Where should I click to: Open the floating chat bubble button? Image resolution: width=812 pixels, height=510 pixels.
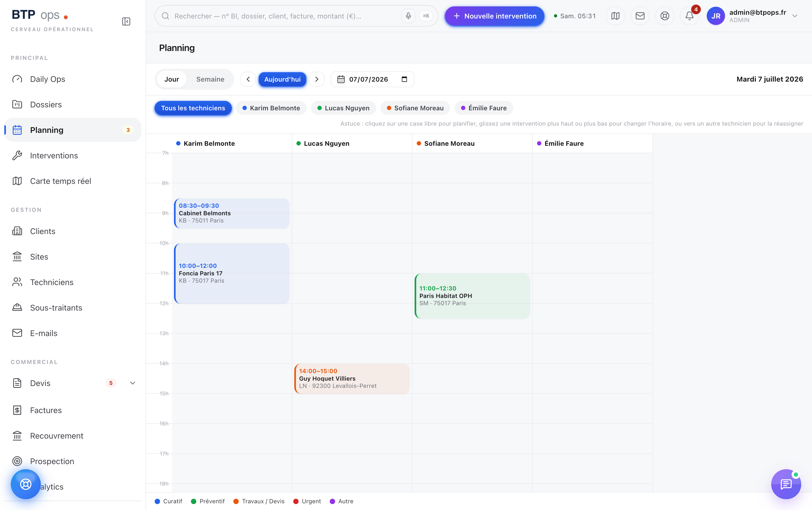(x=786, y=484)
